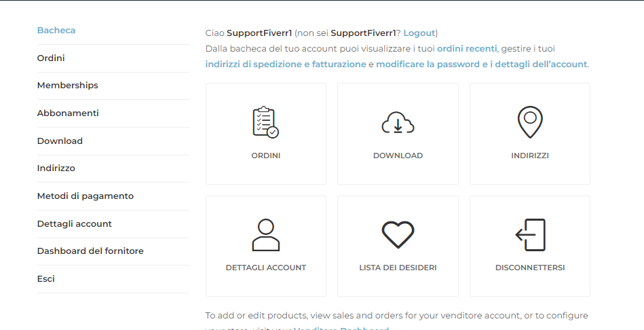Screen dimensions: 644x330
Task: Click the Indirizzi map pin icon
Action: pyautogui.click(x=530, y=122)
